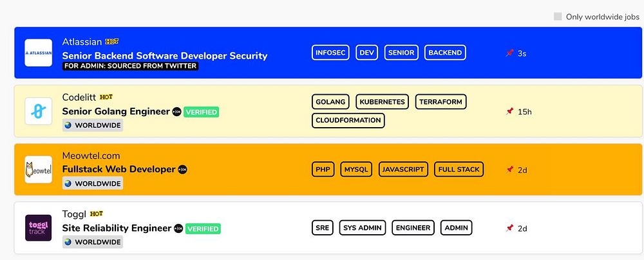Image resolution: width=644 pixels, height=260 pixels.
Task: Click the 2d time on the Meowtel row
Action: (x=522, y=170)
